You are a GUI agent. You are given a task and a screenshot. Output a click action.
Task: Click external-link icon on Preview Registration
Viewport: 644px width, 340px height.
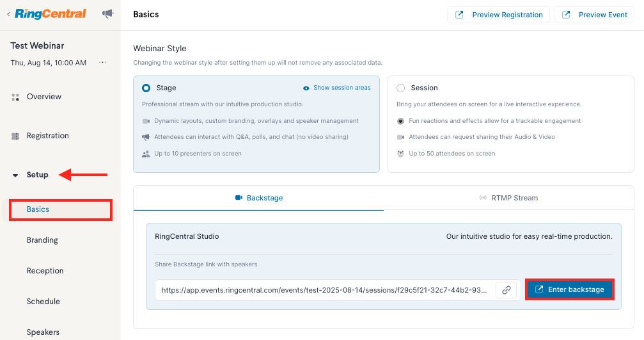point(459,15)
